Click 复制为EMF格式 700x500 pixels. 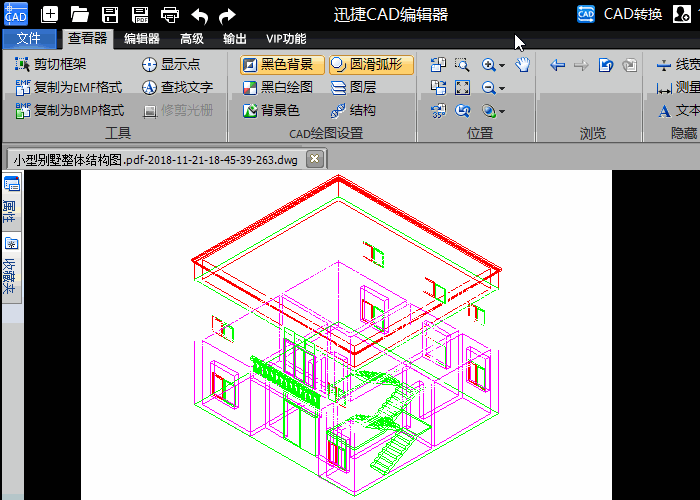point(69,88)
